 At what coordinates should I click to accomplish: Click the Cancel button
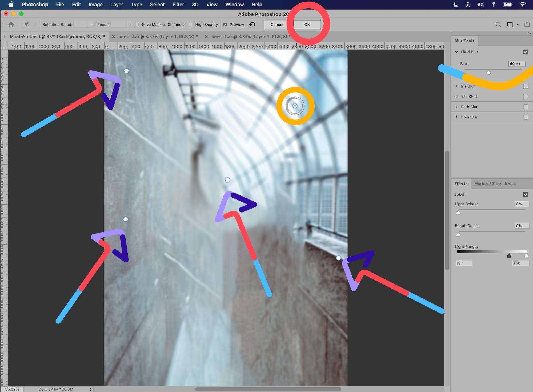[277, 25]
